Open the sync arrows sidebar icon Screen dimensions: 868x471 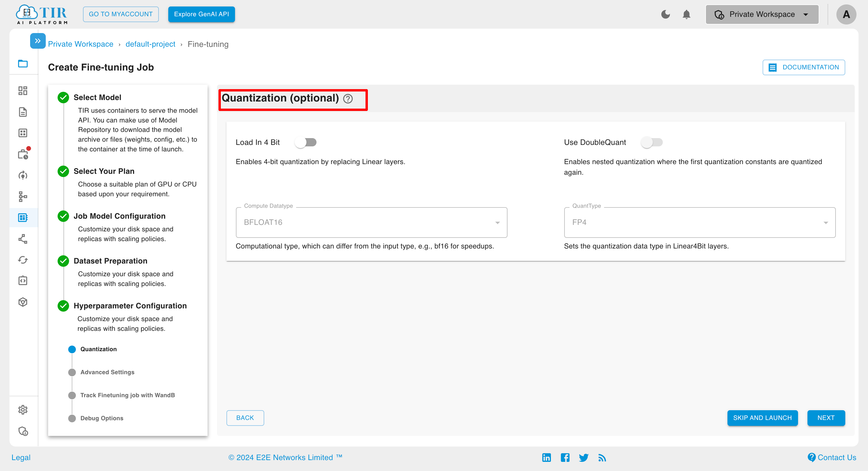(x=23, y=260)
